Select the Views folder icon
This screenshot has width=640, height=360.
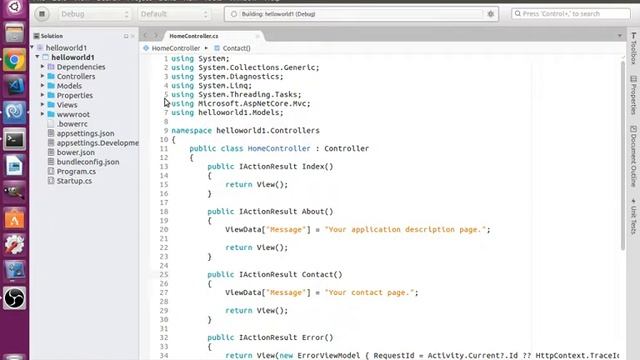(x=51, y=105)
